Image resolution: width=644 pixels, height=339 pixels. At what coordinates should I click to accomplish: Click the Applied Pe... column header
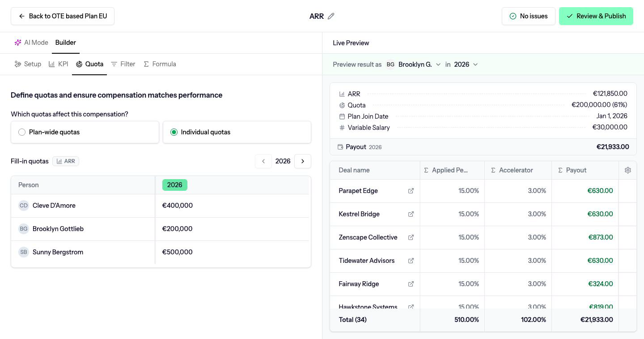pos(452,170)
